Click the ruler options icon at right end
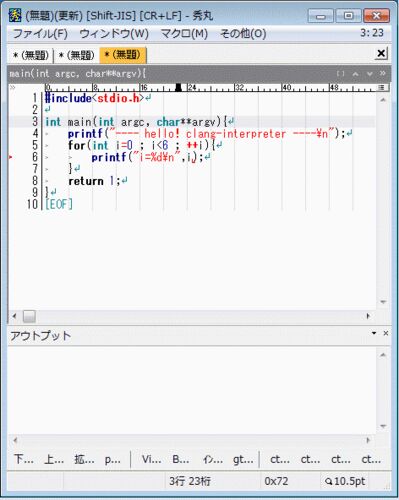Screen dimensions: 399x500 pyautogui.click(x=382, y=88)
